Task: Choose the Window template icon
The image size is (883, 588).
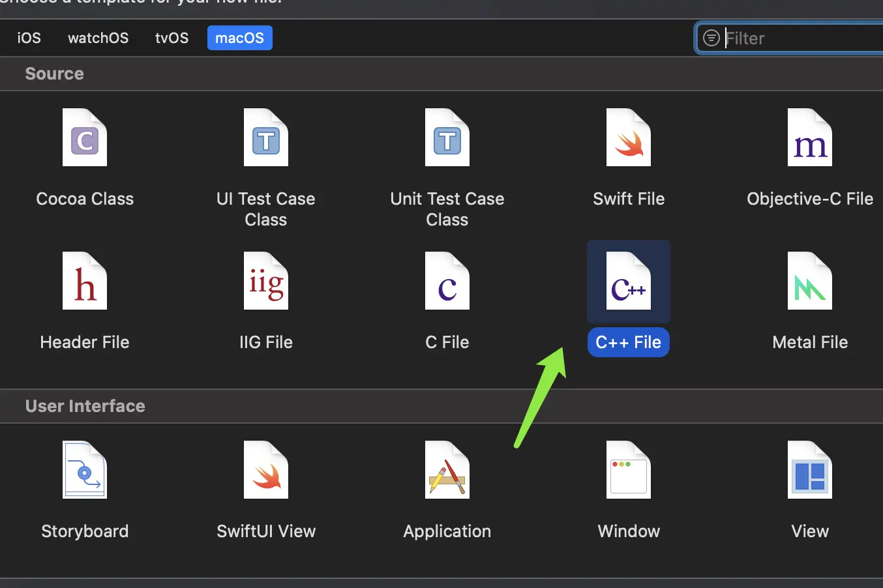Action: pos(629,470)
